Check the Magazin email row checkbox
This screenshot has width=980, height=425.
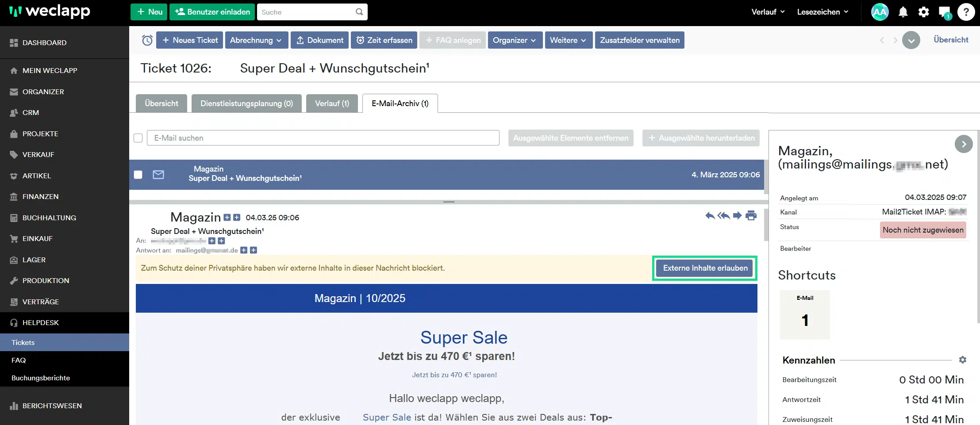138,175
